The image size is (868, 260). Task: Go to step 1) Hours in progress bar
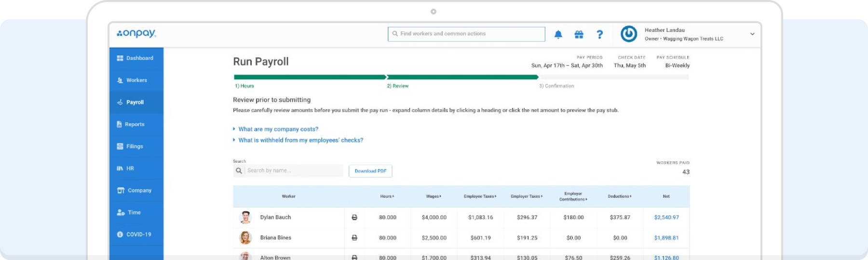(x=244, y=86)
